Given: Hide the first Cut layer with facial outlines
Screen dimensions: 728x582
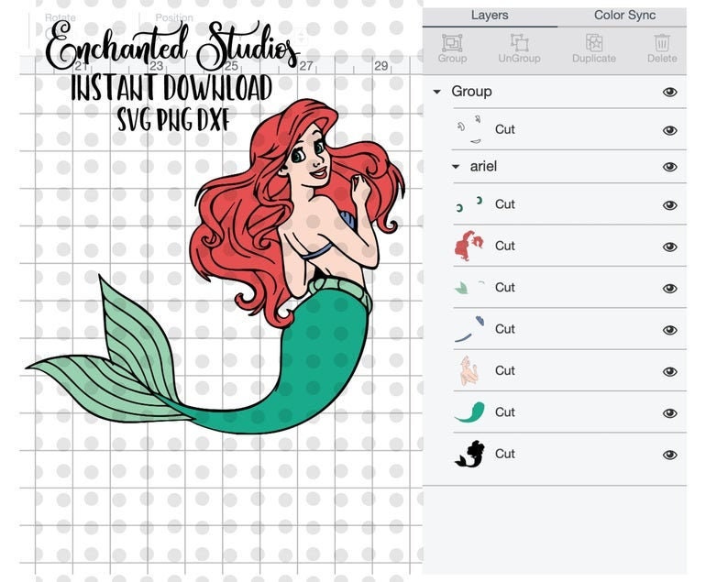Looking at the screenshot, I should click(x=669, y=130).
